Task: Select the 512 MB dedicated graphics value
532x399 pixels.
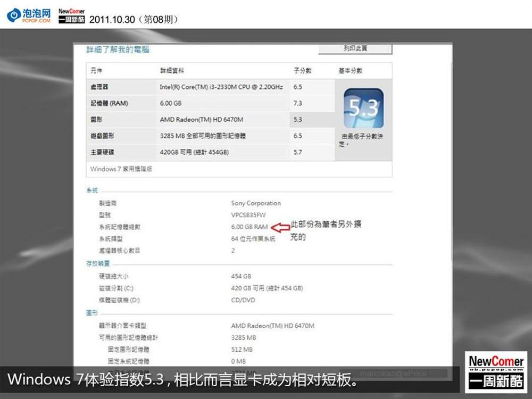Action: (242, 350)
